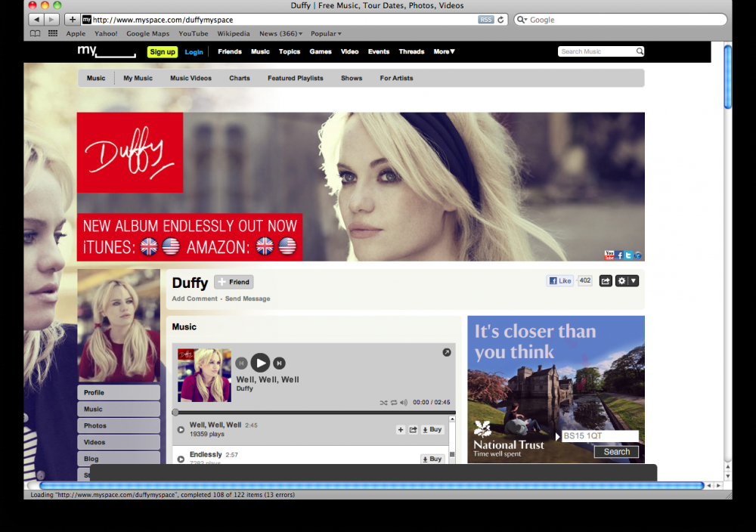
Task: Toggle shuffle in the music player
Action: (x=383, y=403)
